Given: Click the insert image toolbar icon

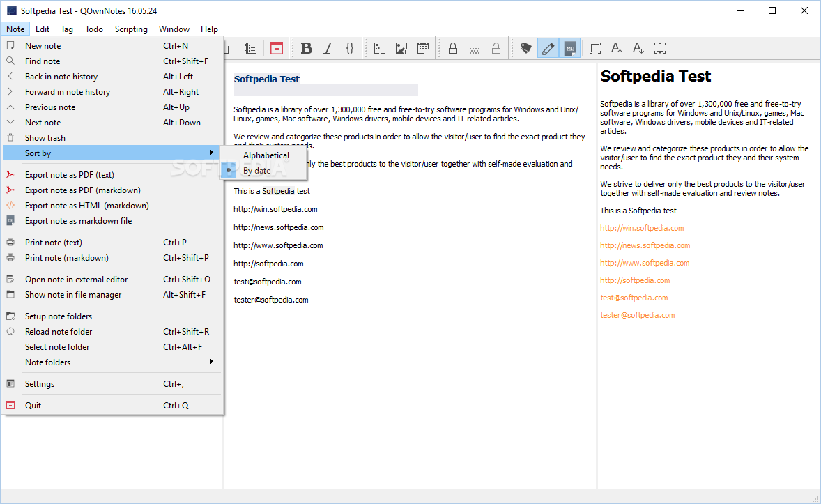Looking at the screenshot, I should (x=401, y=48).
